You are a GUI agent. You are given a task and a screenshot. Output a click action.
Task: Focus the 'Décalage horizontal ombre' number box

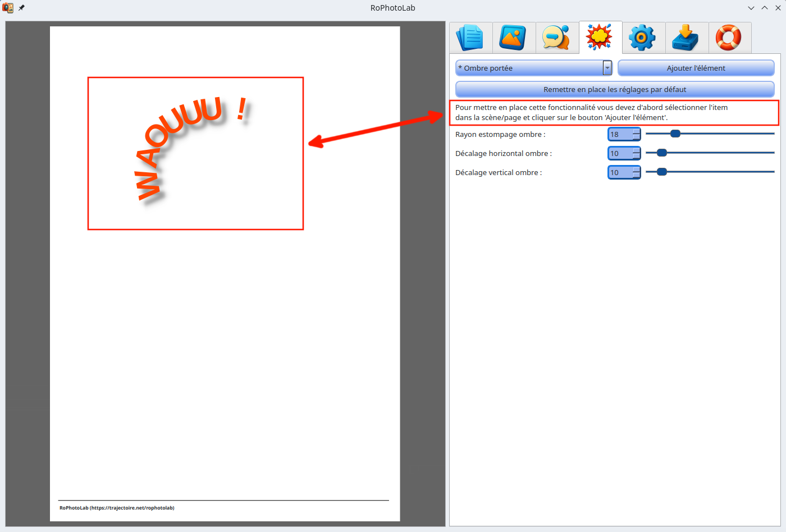click(620, 154)
